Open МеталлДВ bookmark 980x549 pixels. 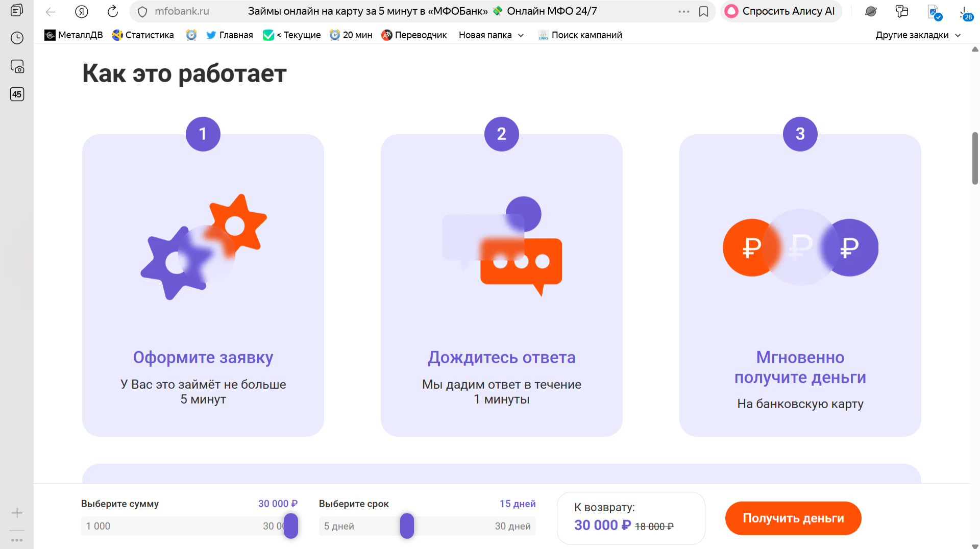pyautogui.click(x=73, y=35)
